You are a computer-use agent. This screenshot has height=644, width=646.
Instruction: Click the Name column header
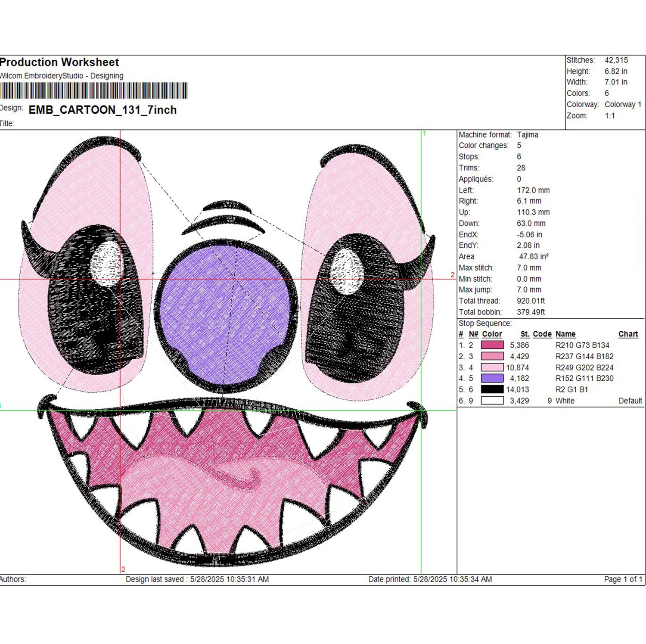565,334
